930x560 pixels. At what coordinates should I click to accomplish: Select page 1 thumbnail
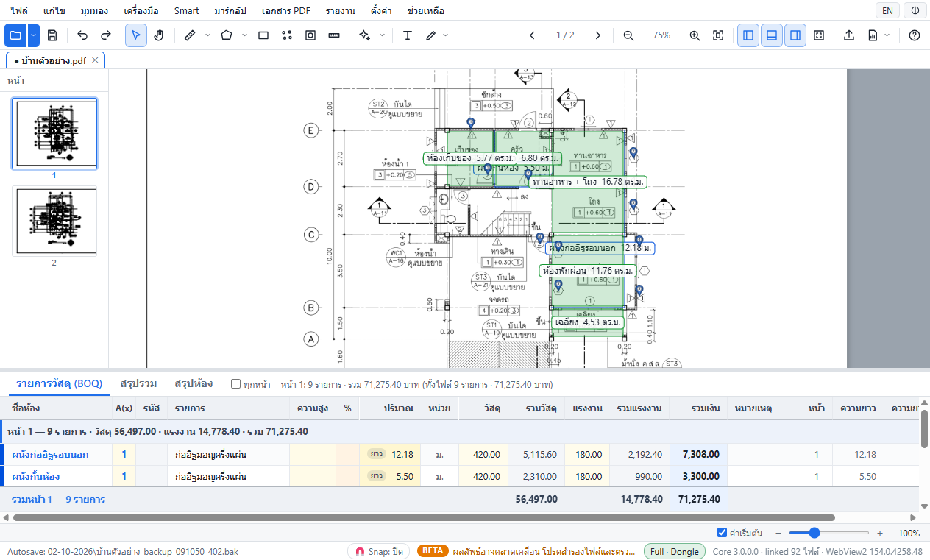(54, 133)
